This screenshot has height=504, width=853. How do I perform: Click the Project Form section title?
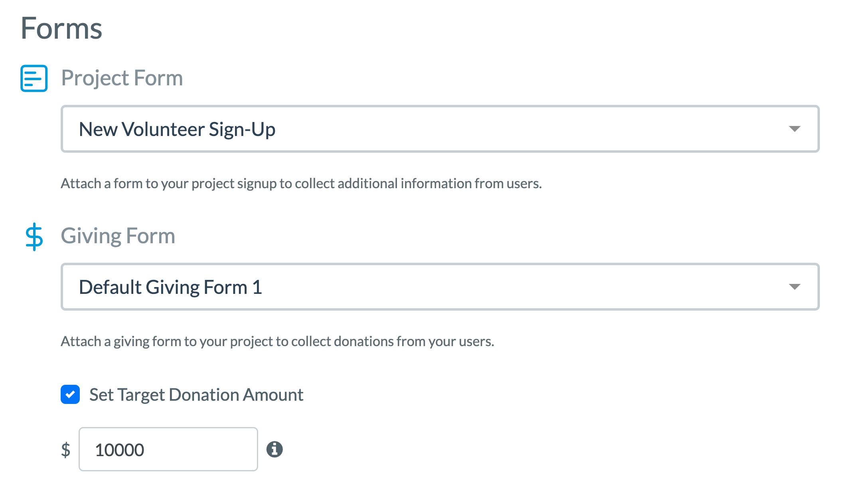(122, 78)
